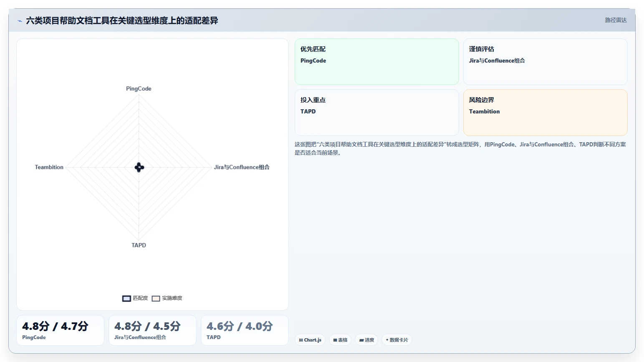This screenshot has width=644, height=362.
Task: Click the data points at the radar center
Action: [139, 167]
